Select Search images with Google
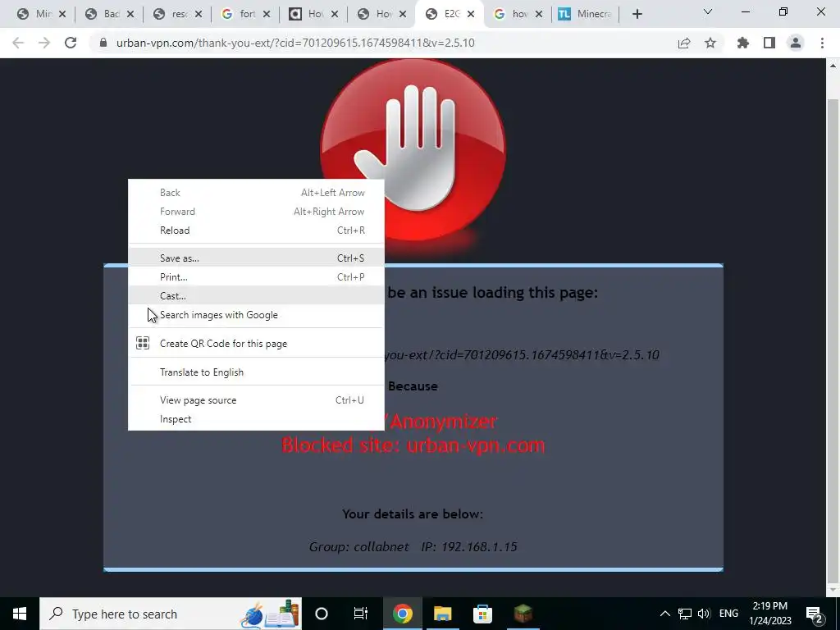840x630 pixels. point(256,315)
